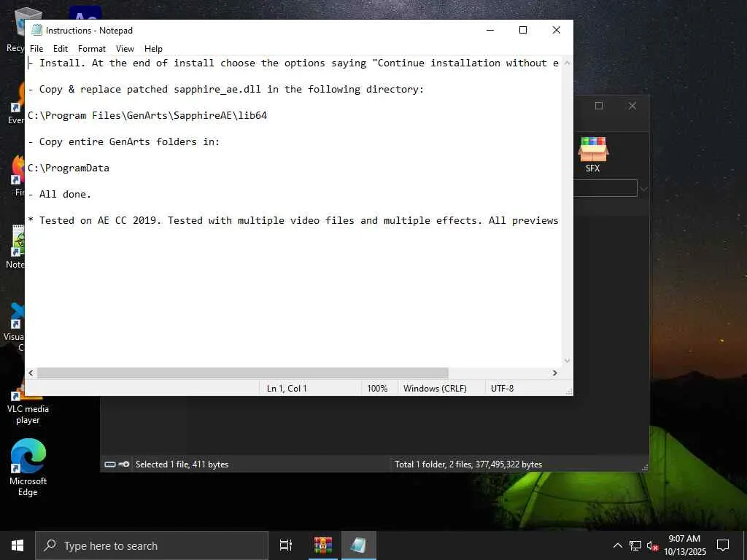The image size is (747, 560).
Task: Click 'Total 1 folder, 2 files' status text
Action: click(468, 464)
